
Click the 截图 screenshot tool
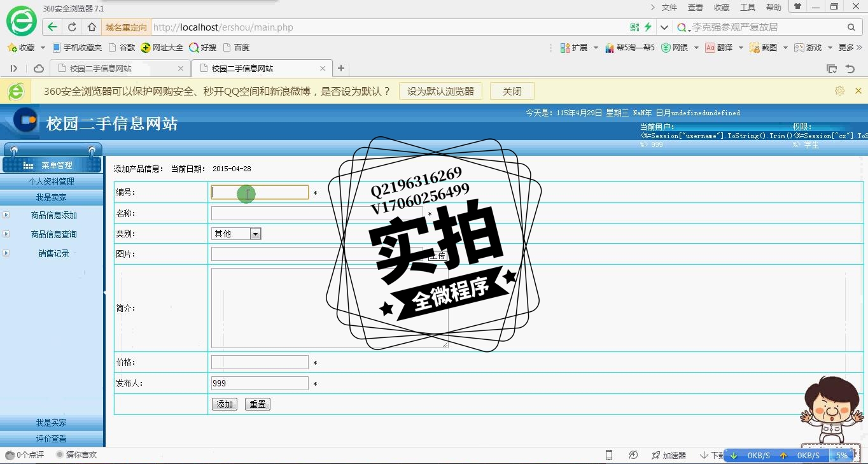[764, 48]
